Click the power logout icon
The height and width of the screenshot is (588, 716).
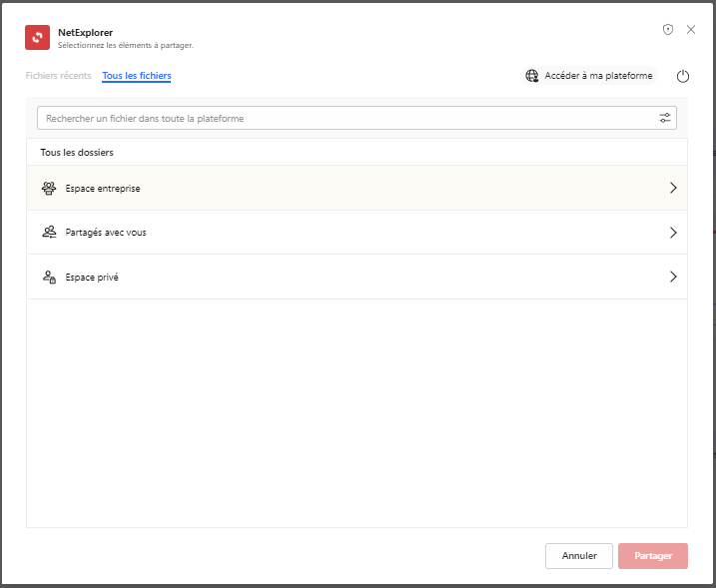pyautogui.click(x=683, y=76)
